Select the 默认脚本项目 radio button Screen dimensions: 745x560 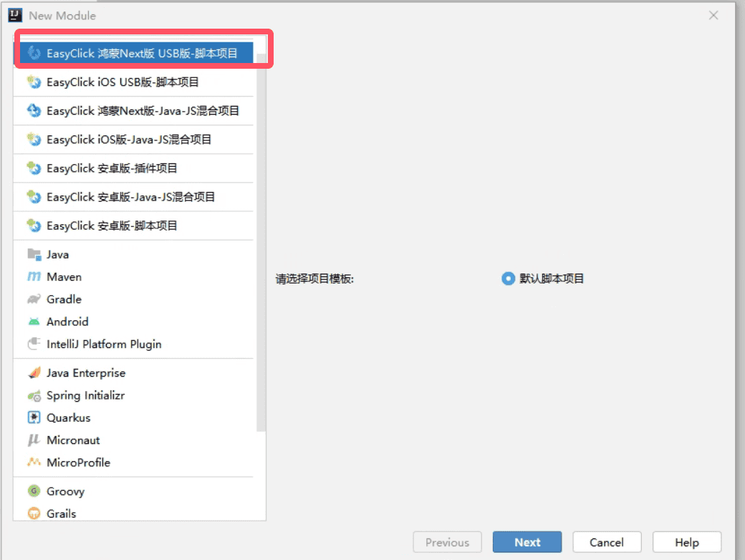pos(508,279)
